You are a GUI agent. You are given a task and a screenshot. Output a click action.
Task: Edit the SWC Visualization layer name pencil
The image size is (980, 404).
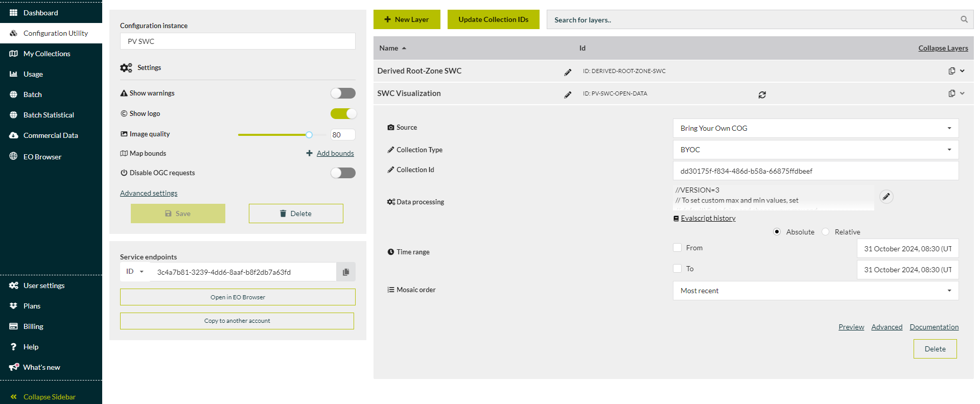568,94
